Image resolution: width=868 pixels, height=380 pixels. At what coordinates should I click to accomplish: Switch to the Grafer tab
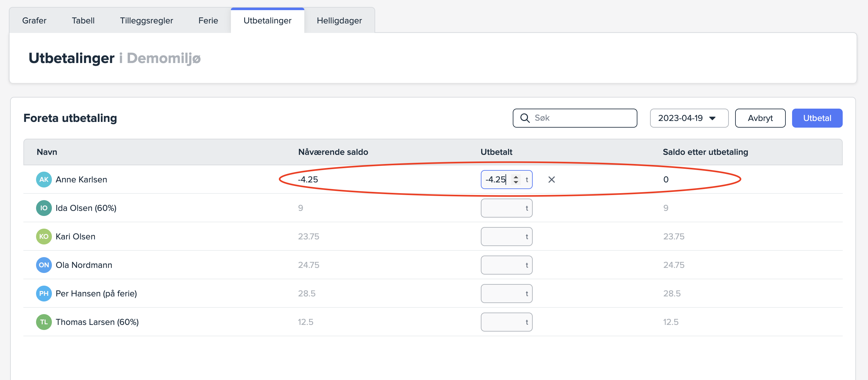coord(34,21)
